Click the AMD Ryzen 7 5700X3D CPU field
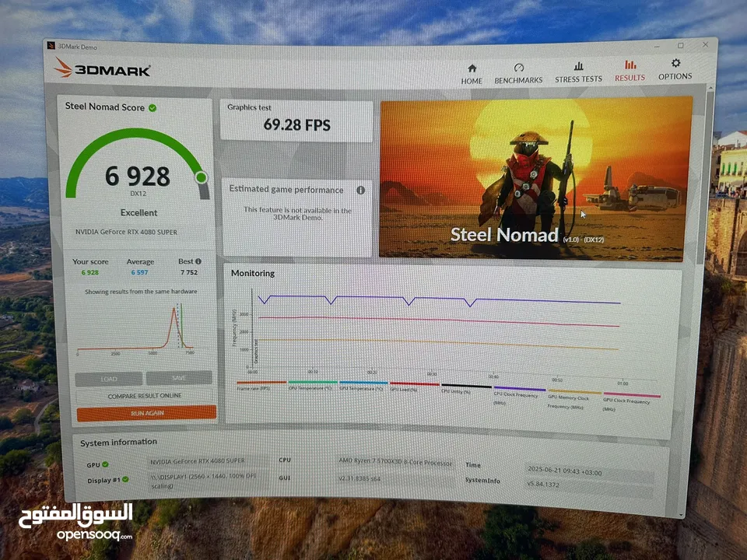747x560 pixels. (x=395, y=461)
